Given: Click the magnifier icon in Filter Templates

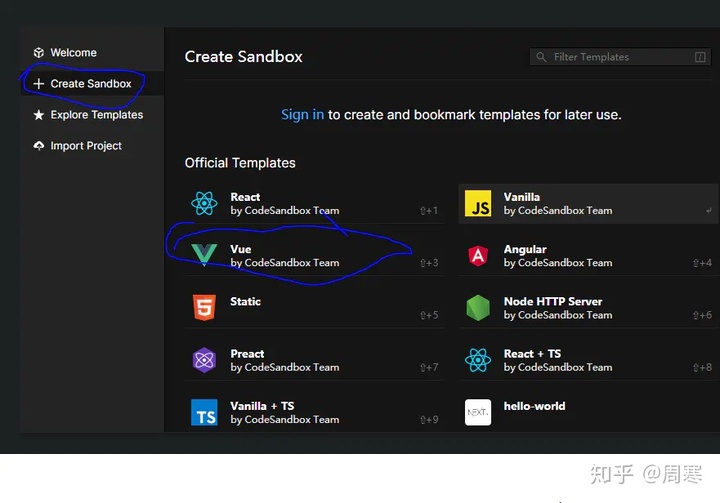Looking at the screenshot, I should pos(541,57).
